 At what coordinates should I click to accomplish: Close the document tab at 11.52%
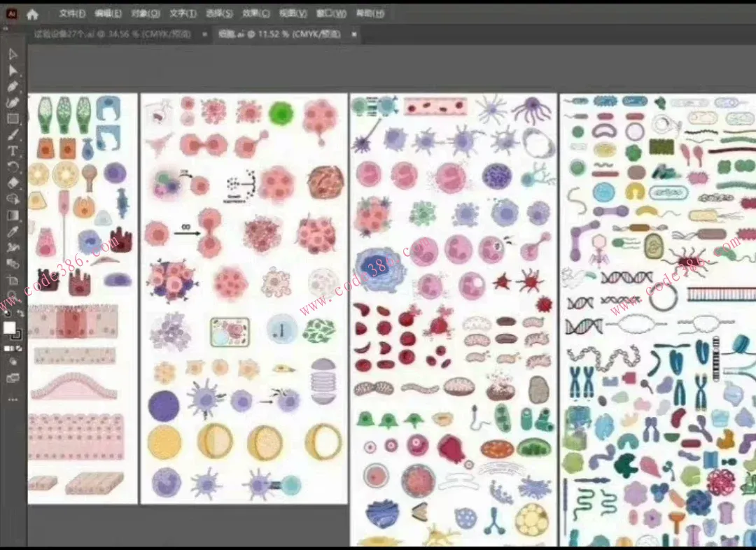click(354, 34)
